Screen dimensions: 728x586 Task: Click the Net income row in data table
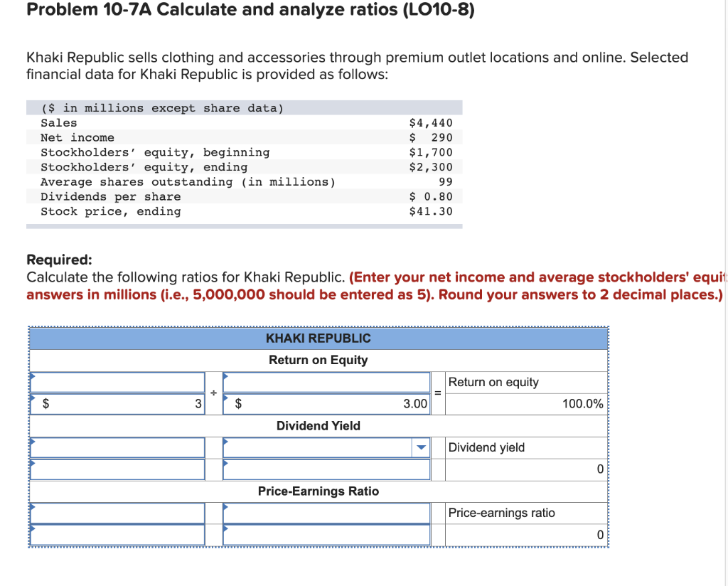[x=245, y=137]
